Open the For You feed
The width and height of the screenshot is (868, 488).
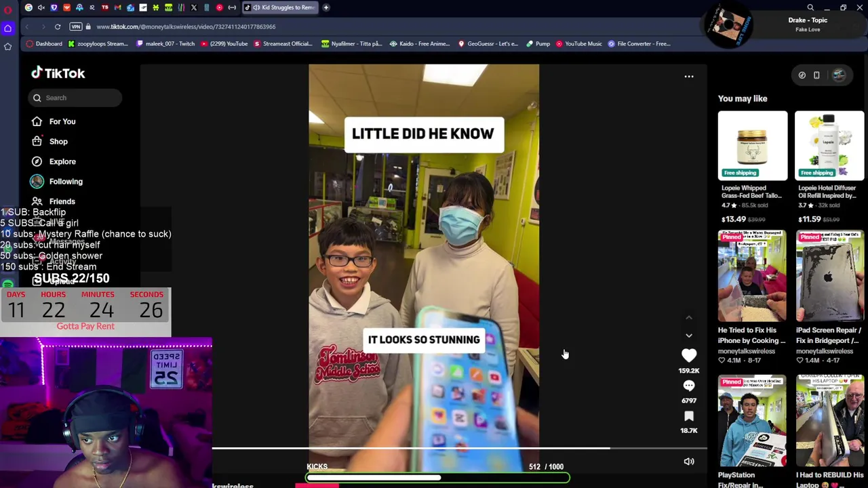tap(54, 121)
